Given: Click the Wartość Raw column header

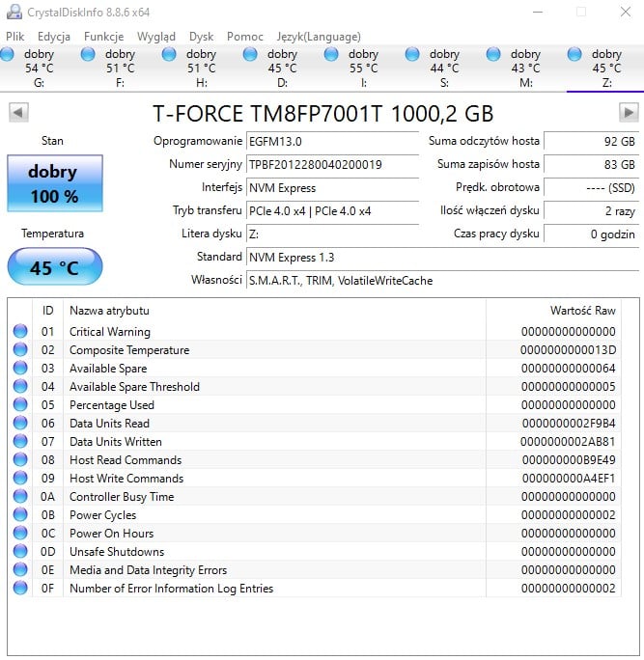Looking at the screenshot, I should (x=553, y=311).
